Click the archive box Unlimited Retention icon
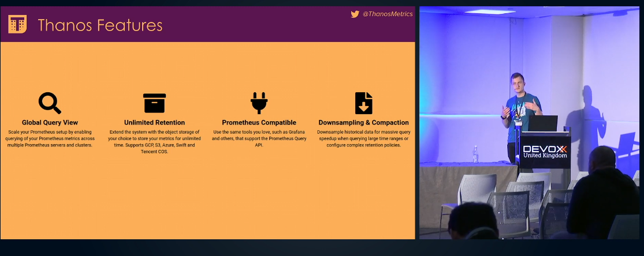 [154, 103]
